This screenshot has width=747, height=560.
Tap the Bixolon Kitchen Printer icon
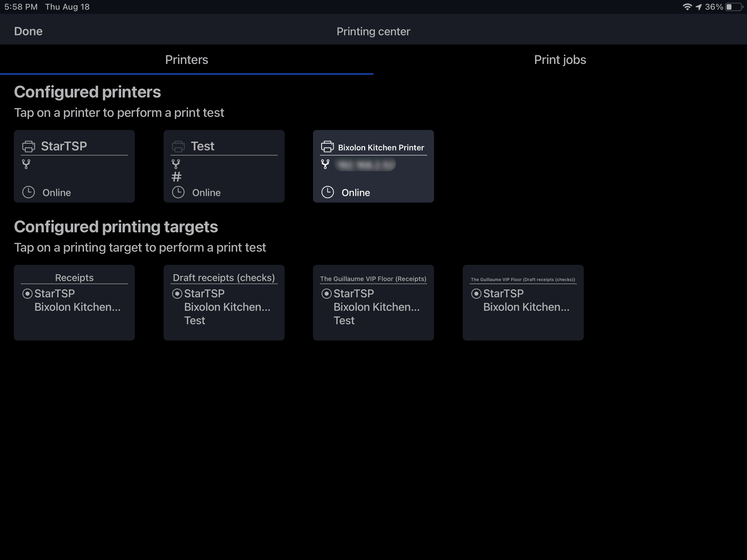[x=327, y=147]
